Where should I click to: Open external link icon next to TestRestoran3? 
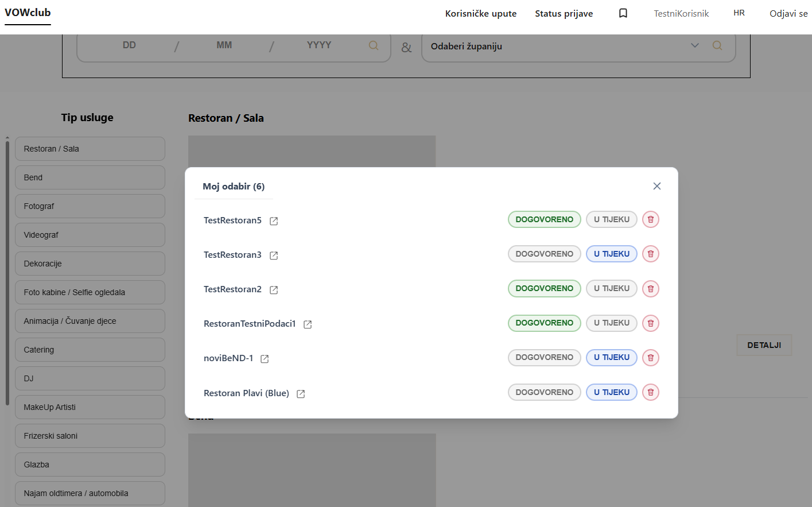274,256
